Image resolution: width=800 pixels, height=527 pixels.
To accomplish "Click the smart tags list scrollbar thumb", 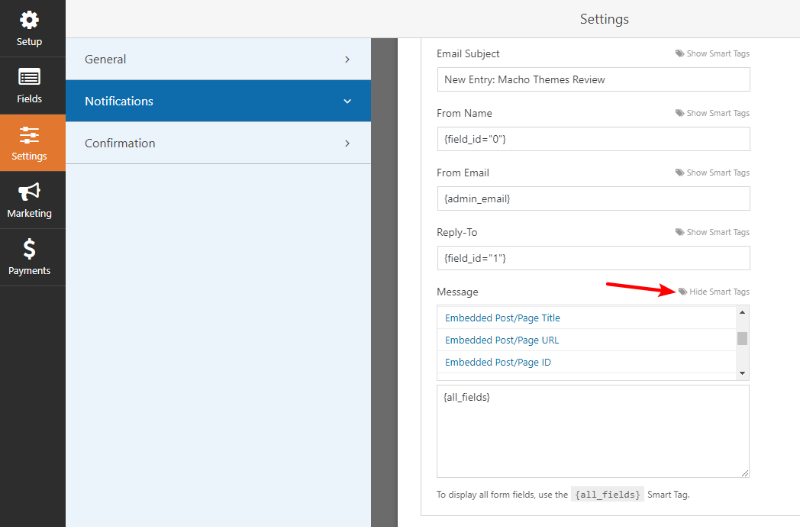I will (742, 338).
